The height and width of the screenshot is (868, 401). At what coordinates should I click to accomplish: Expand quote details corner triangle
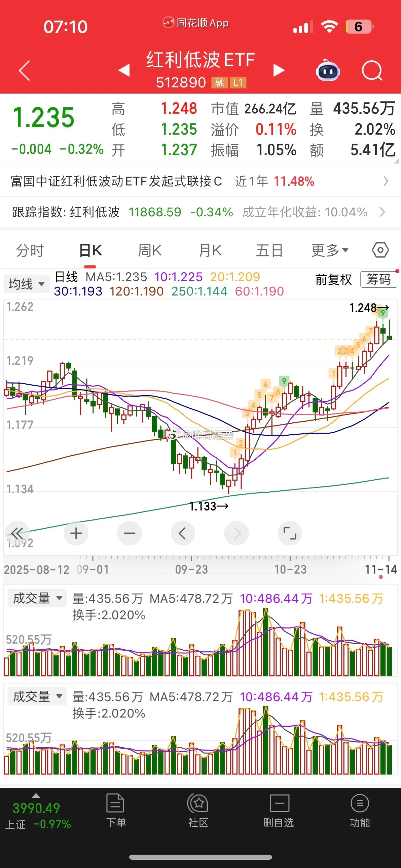[397, 161]
